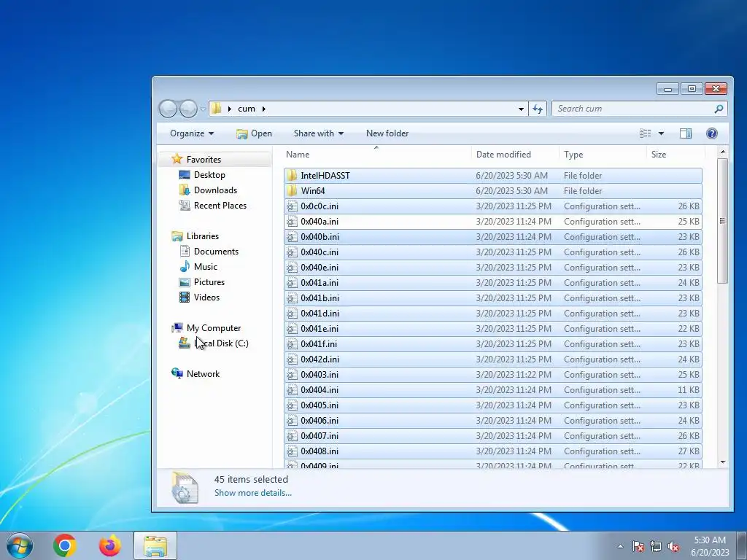Click the blue Help icon
747x560 pixels.
(x=712, y=133)
